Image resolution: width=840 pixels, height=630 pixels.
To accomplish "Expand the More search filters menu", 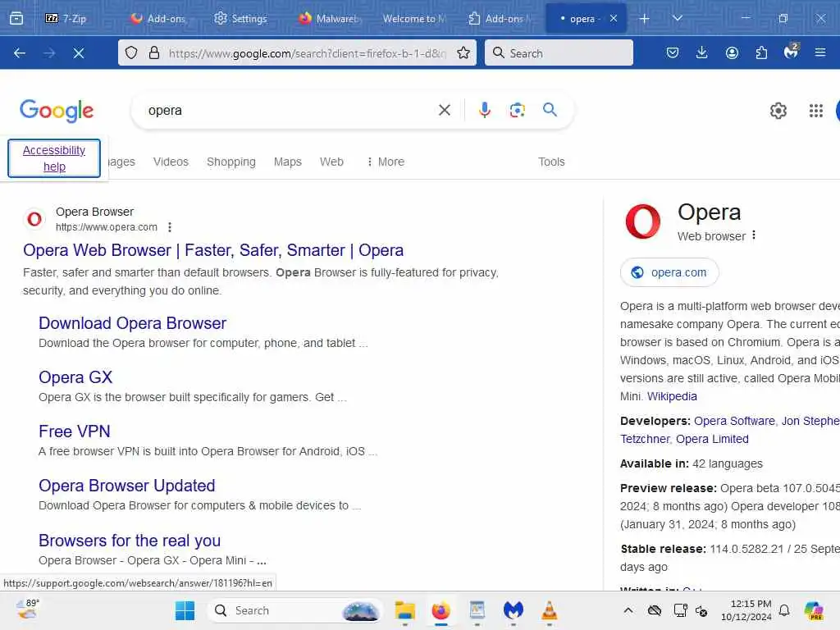I will pyautogui.click(x=386, y=162).
